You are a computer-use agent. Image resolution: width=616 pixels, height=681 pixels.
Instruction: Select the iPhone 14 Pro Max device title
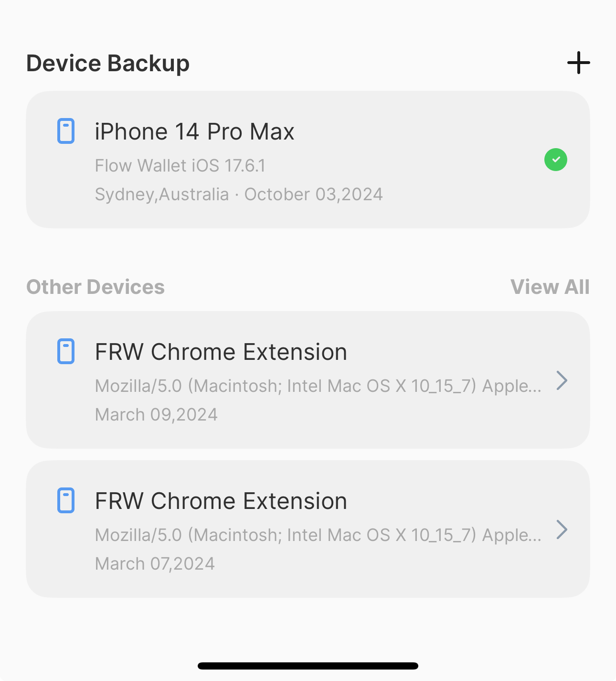click(194, 131)
